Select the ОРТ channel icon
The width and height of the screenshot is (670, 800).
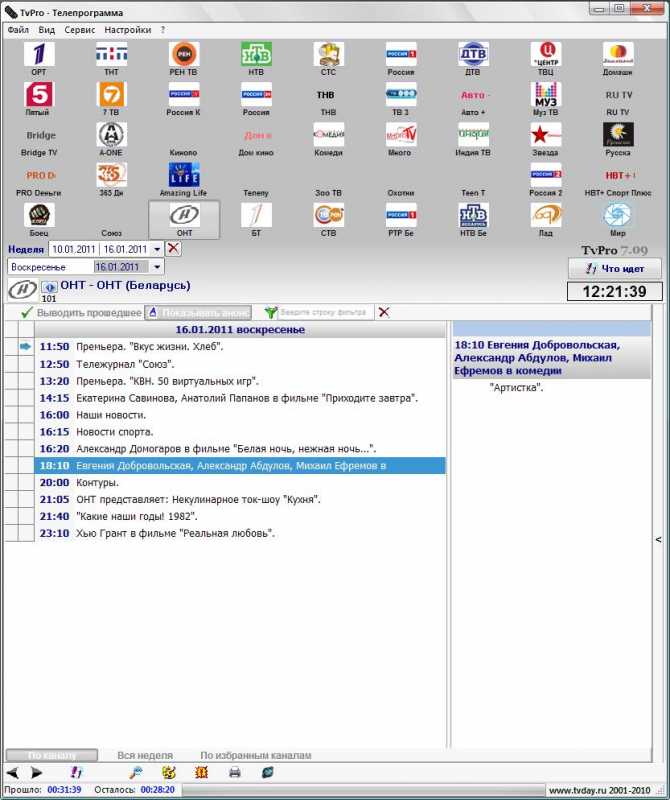pos(39,54)
